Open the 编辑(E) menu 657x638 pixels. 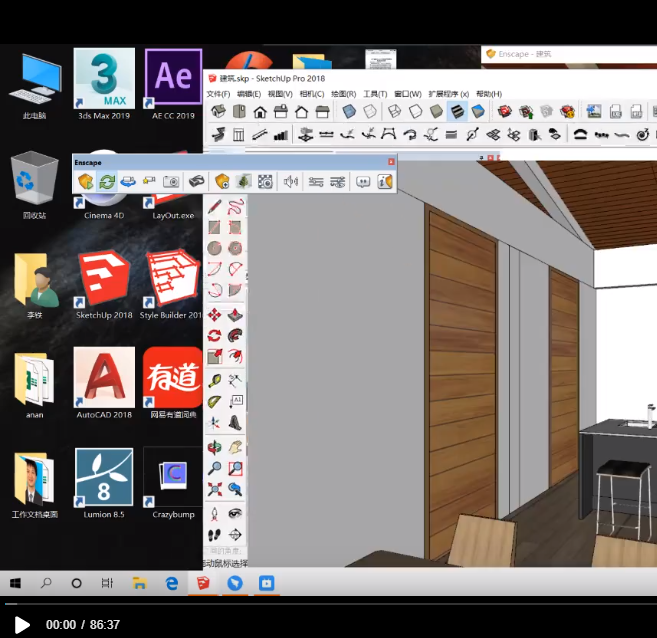pyautogui.click(x=249, y=94)
